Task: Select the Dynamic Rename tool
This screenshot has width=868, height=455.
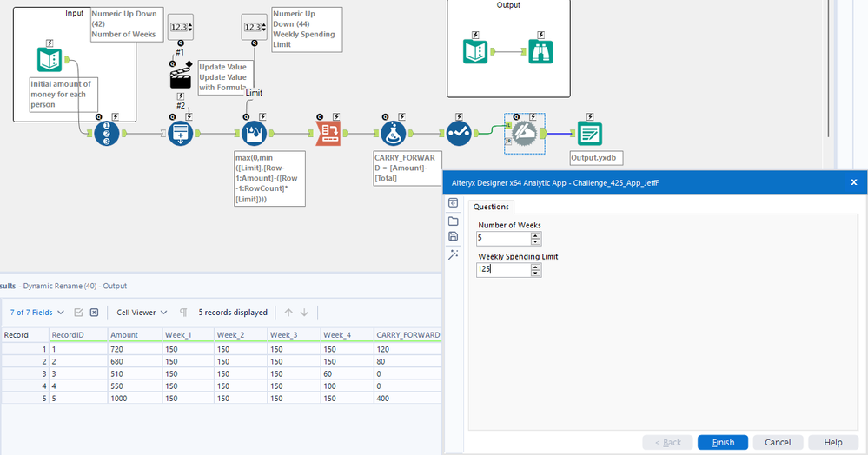Action: click(x=524, y=134)
